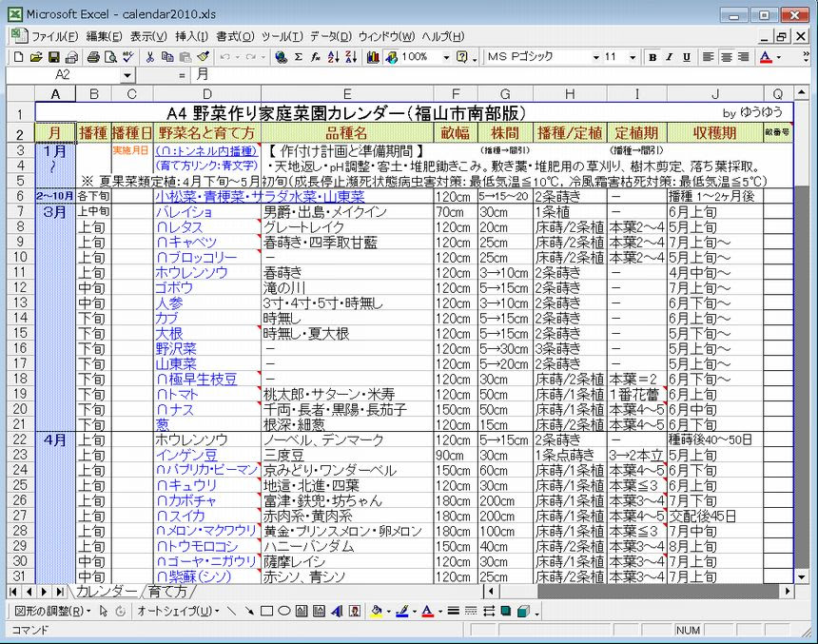Open the ファイル(F) menu
This screenshot has height=644, width=818.
click(54, 36)
